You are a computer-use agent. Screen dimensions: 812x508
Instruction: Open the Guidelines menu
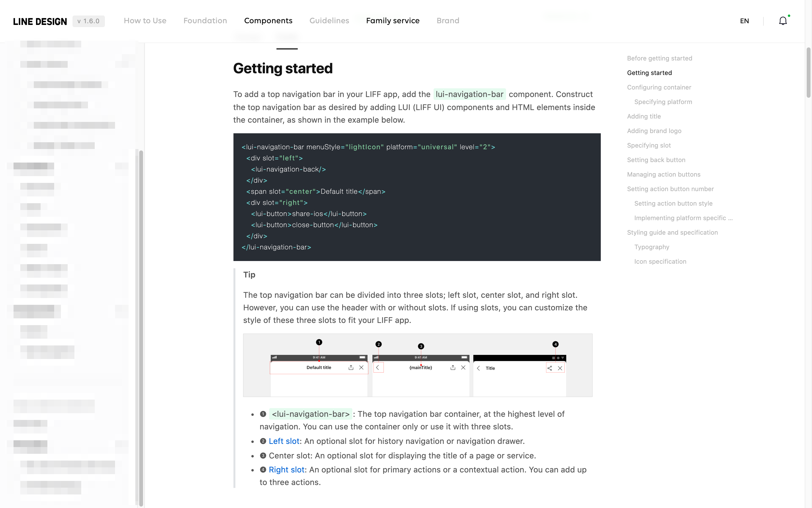coord(329,21)
